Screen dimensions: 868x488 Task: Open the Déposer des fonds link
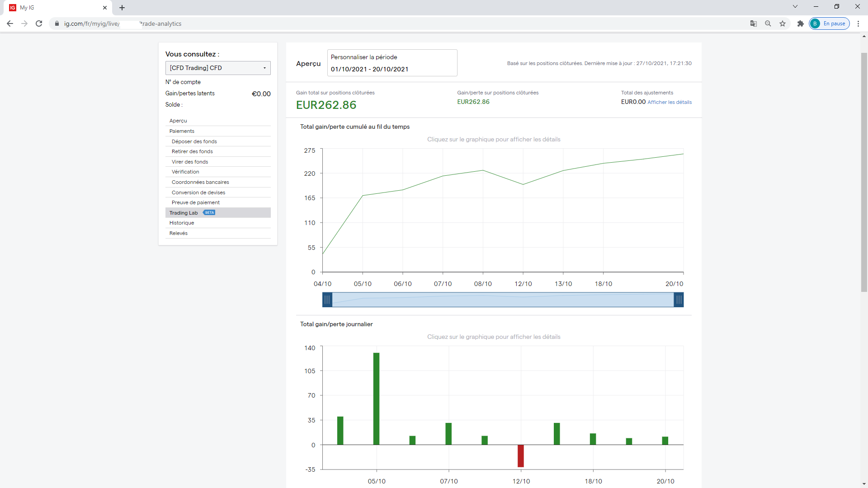194,141
